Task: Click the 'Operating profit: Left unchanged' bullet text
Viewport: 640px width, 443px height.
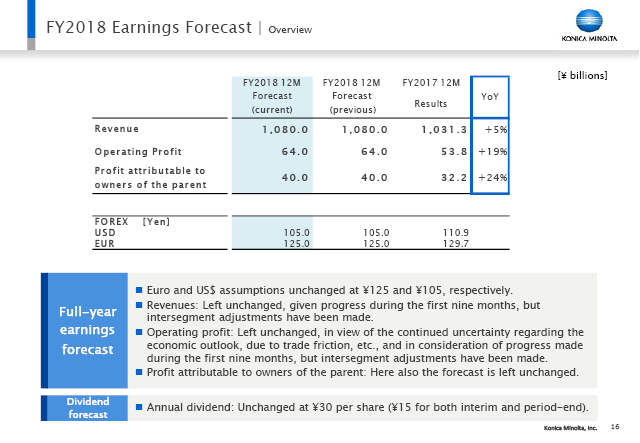Action: click(x=365, y=345)
